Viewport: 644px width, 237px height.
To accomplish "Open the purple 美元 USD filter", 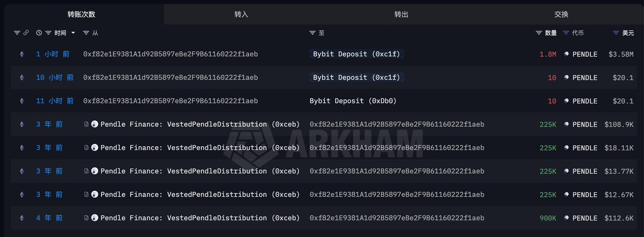I will pos(616,33).
